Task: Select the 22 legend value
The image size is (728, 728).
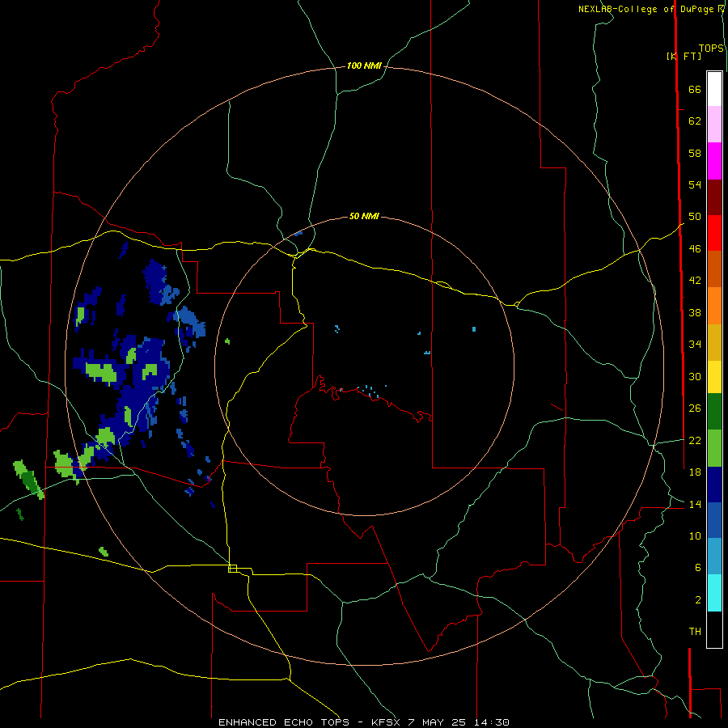Action: [695, 440]
